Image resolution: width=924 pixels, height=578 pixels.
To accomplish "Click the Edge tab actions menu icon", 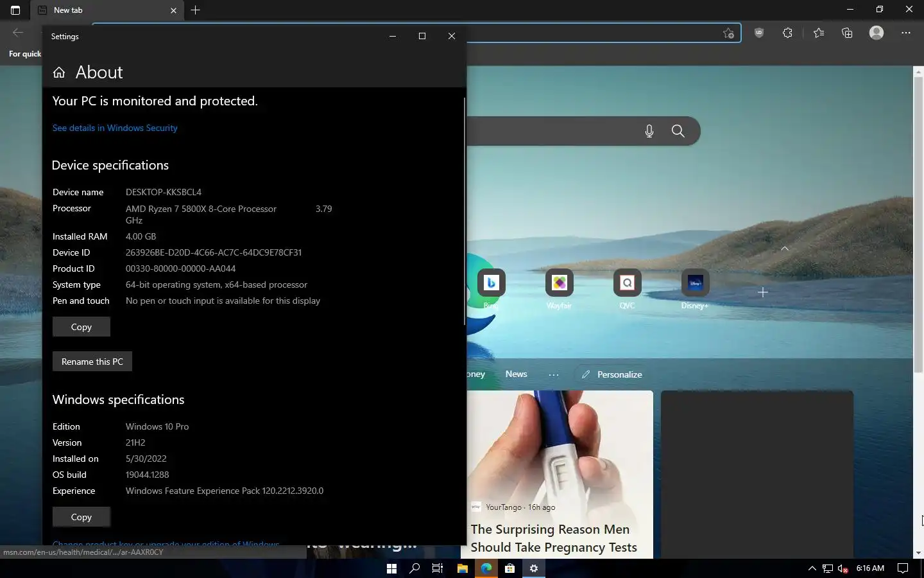I will (15, 10).
